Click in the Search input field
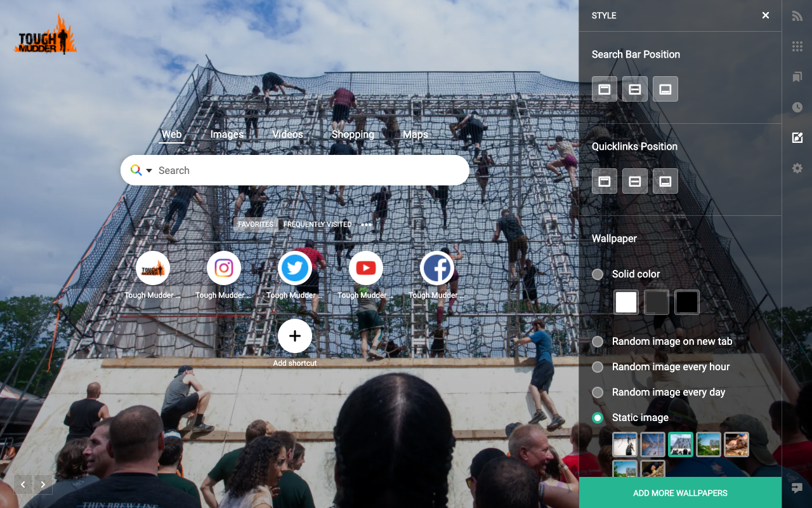The height and width of the screenshot is (508, 812). click(x=310, y=170)
